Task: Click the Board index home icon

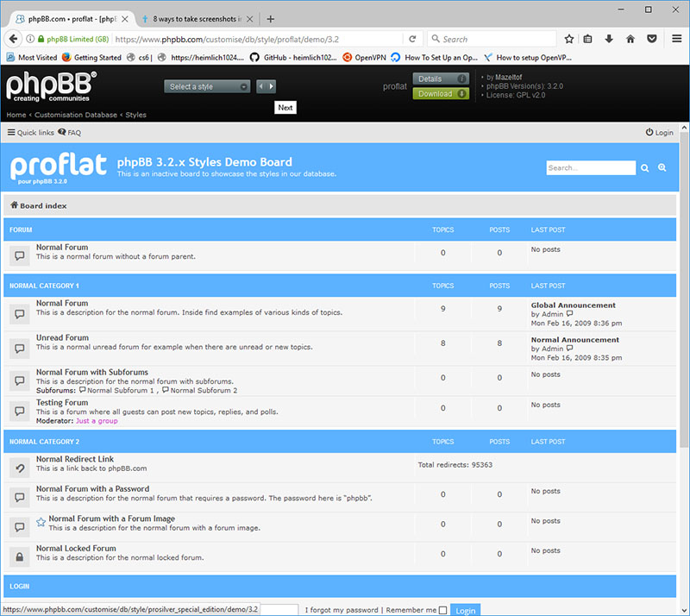Action: click(14, 205)
